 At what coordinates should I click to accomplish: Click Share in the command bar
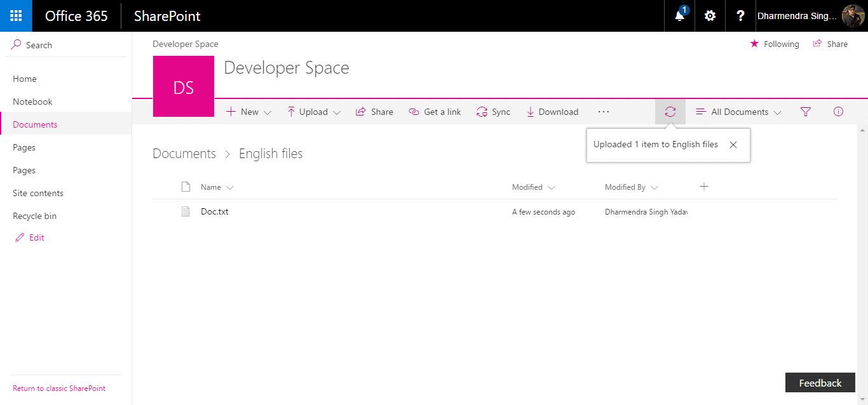[374, 112]
